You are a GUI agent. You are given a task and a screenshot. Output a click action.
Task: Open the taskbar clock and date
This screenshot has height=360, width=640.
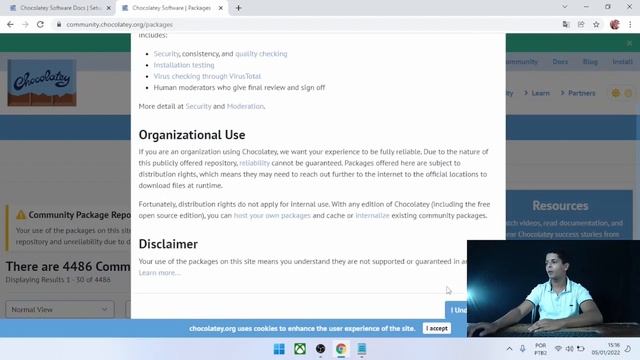[x=606, y=349]
